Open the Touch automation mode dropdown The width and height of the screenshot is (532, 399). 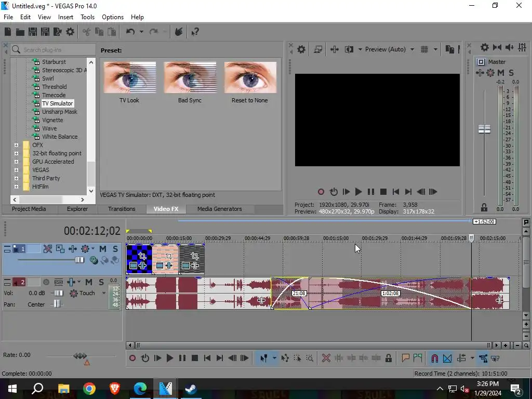click(104, 293)
